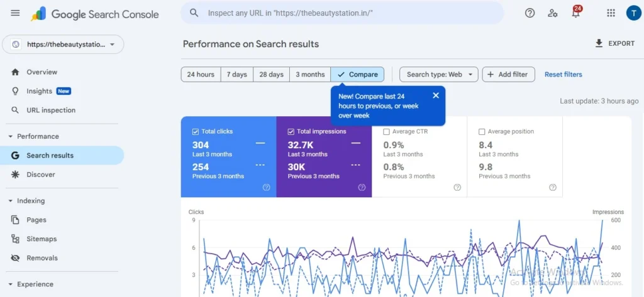Open manage users and settings icon
644x297 pixels.
(552, 13)
